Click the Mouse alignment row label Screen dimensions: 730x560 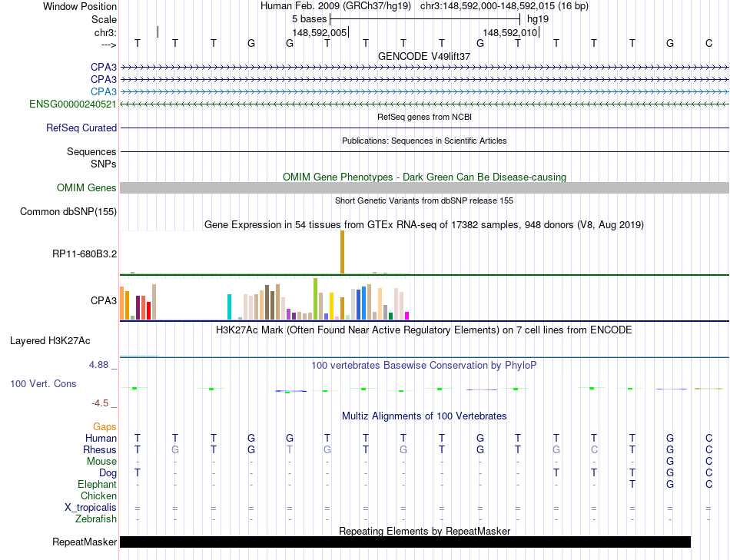101,462
